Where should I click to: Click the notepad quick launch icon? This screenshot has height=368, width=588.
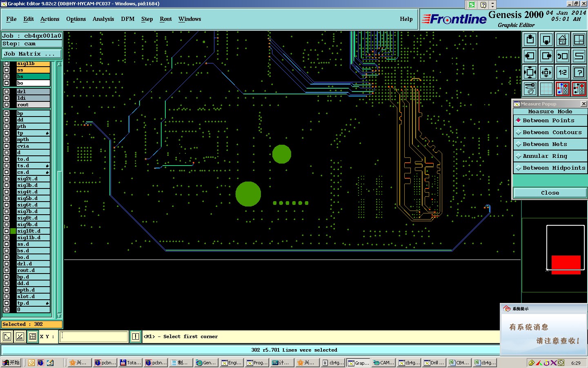50,363
